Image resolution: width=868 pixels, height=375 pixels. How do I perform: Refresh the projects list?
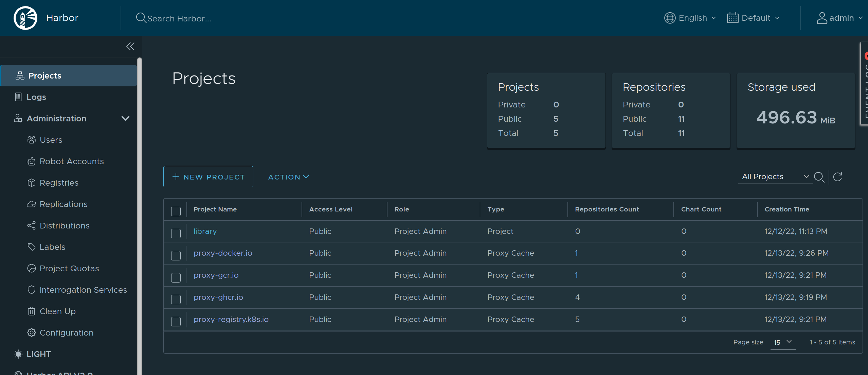(838, 177)
